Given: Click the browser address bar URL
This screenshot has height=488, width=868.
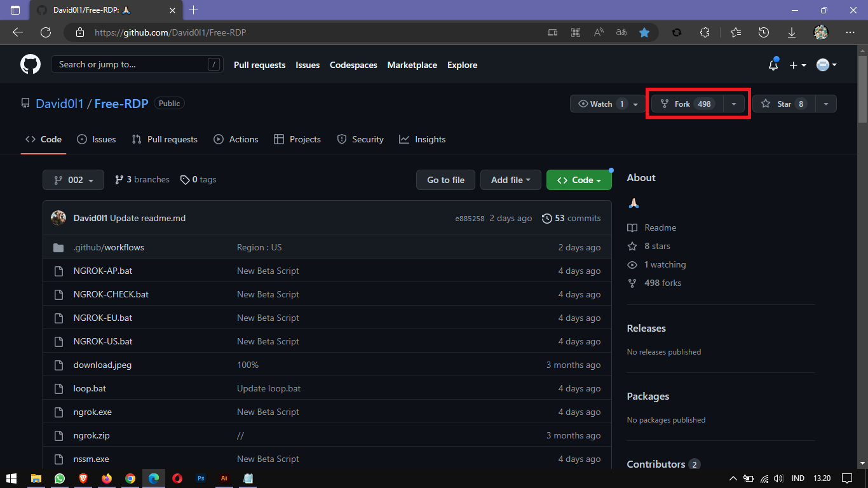Looking at the screenshot, I should [170, 32].
